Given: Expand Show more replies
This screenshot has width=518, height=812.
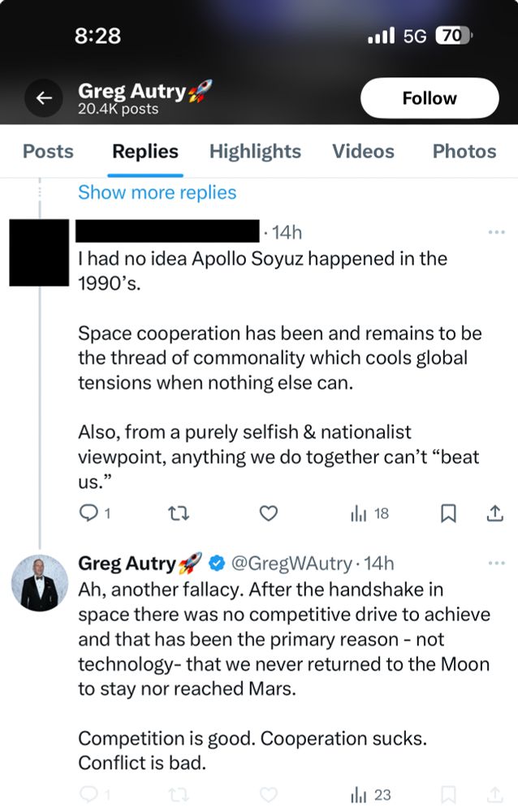Looking at the screenshot, I should [157, 192].
